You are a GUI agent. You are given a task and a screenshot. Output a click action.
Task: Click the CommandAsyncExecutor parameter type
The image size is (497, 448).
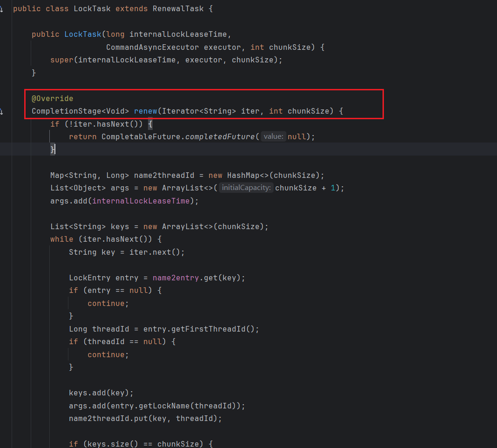(153, 48)
